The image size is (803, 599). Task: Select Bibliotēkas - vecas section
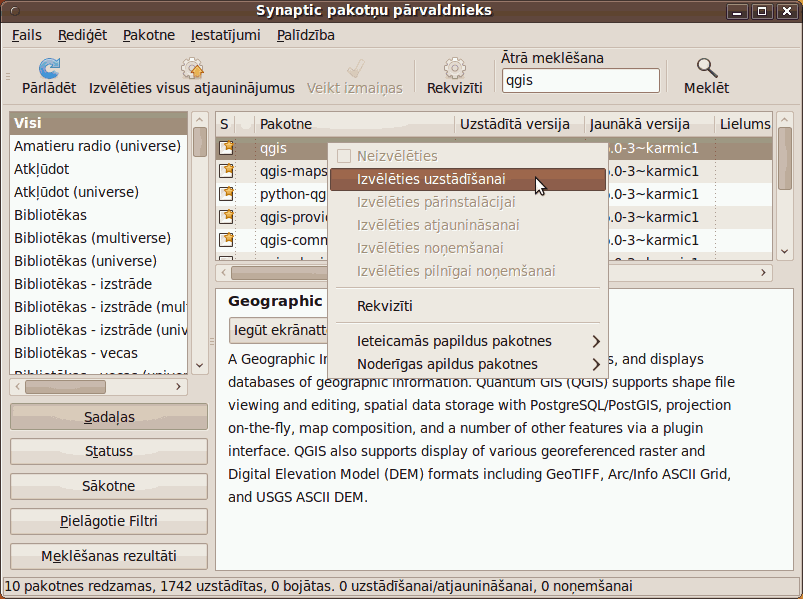98,353
